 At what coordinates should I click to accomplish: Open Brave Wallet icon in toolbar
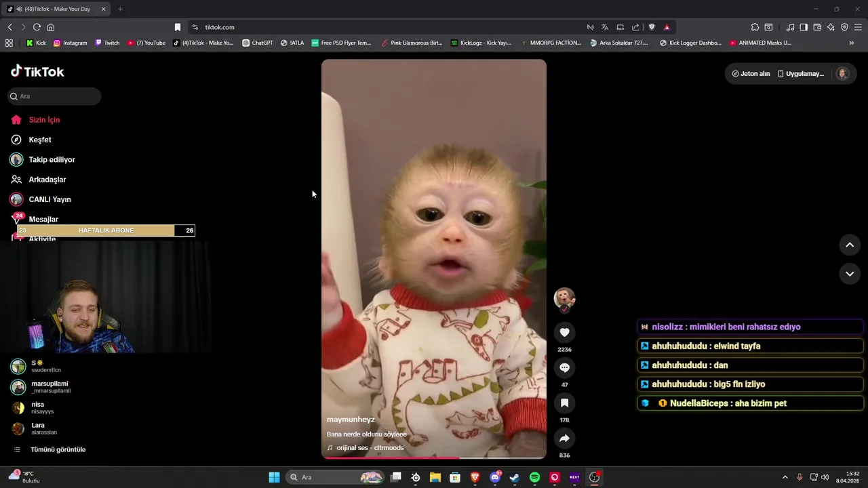[817, 27]
